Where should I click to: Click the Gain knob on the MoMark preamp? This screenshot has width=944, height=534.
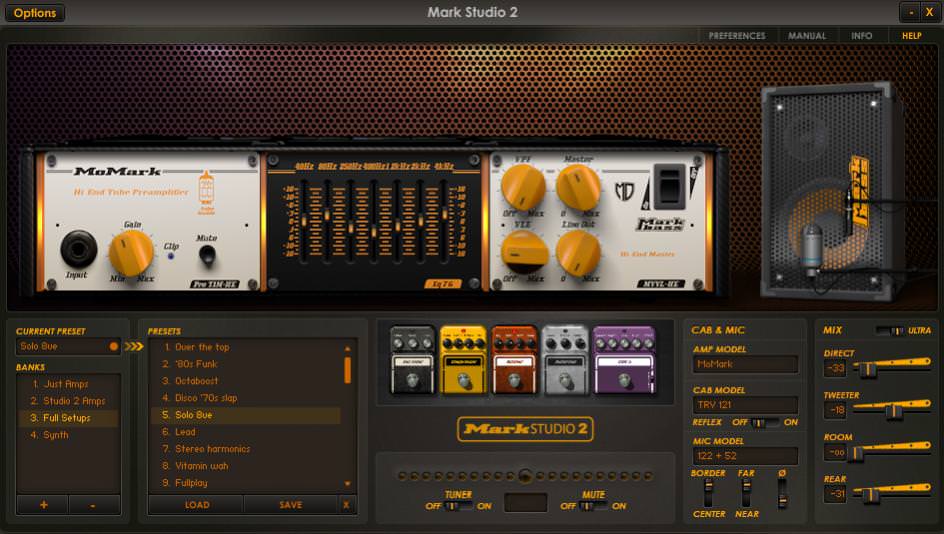pos(131,253)
